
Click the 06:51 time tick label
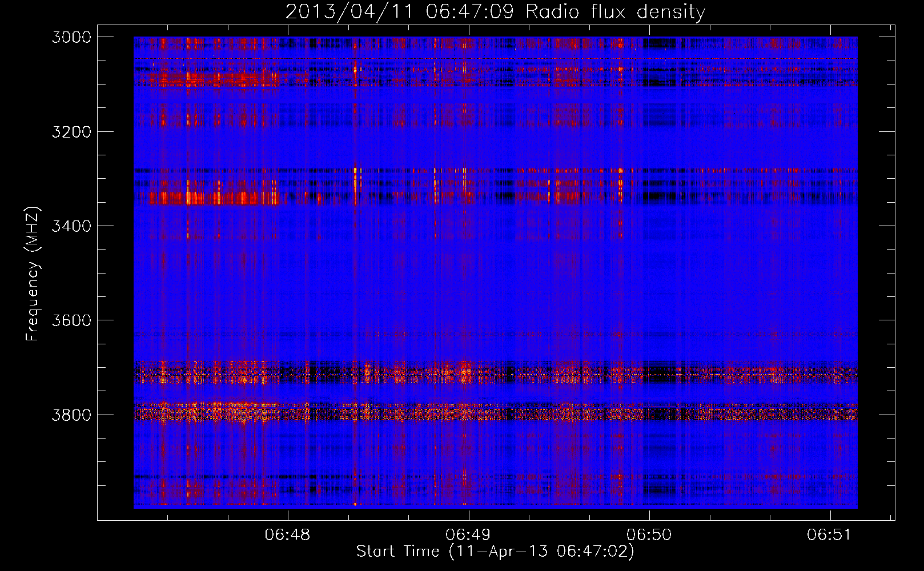point(829,535)
